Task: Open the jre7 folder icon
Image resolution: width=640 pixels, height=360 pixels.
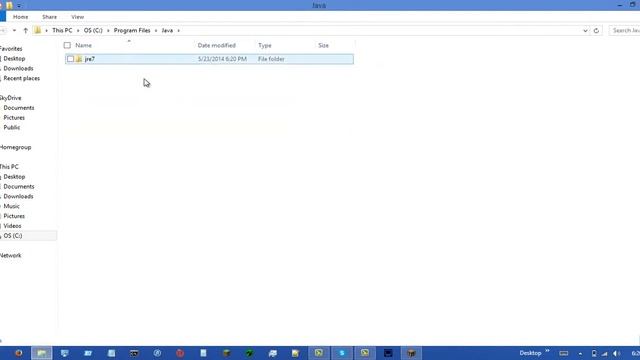Action: (x=79, y=59)
